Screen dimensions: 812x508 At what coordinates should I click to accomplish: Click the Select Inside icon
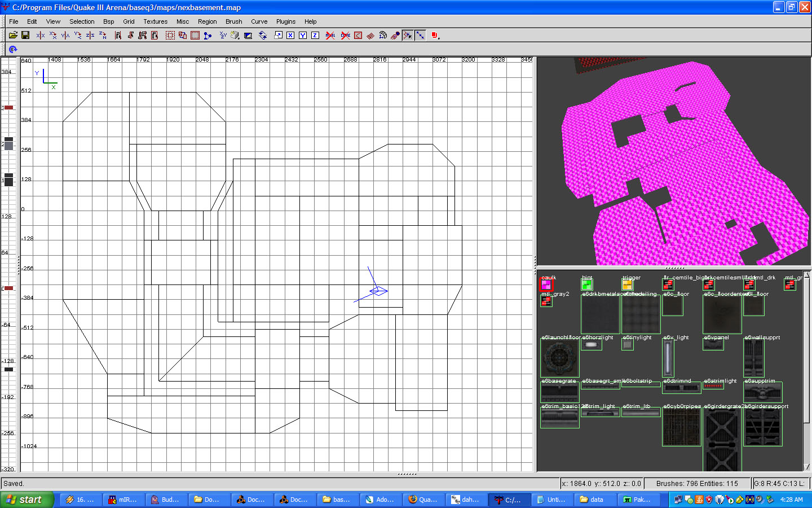tap(155, 35)
